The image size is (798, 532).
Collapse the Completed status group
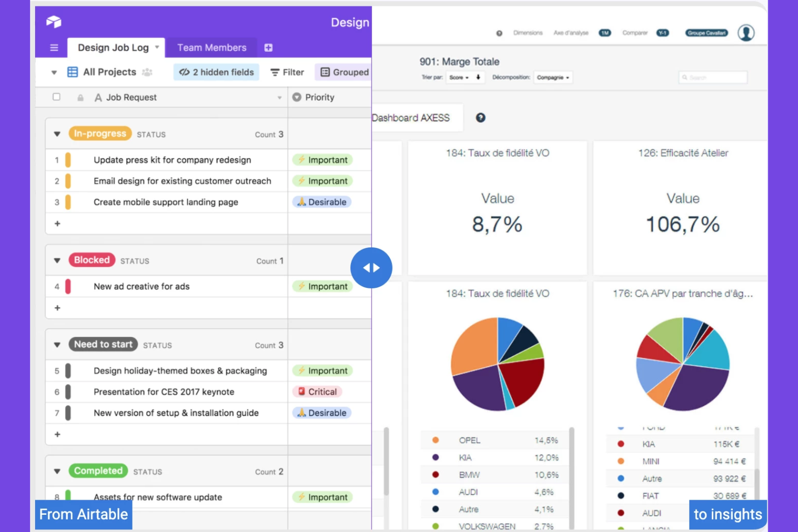[57, 472]
